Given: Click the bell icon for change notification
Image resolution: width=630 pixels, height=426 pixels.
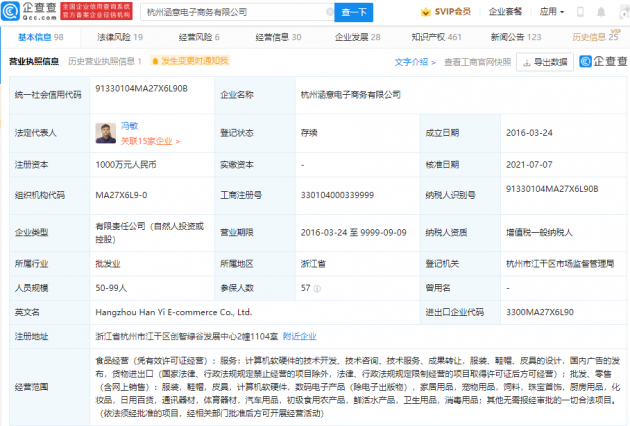Looking at the screenshot, I should pyautogui.click(x=155, y=61).
